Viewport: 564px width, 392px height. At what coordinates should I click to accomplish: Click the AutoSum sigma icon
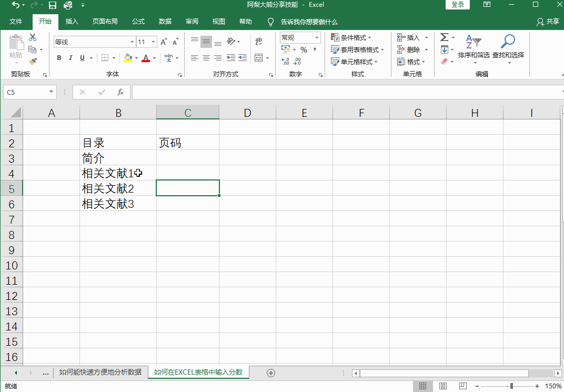click(445, 37)
